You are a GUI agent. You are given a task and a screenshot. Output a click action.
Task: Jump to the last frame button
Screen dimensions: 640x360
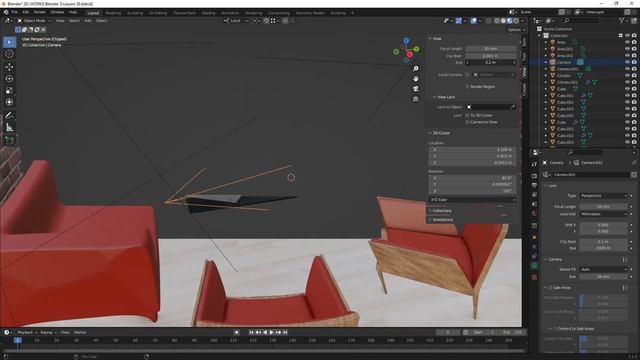click(285, 332)
